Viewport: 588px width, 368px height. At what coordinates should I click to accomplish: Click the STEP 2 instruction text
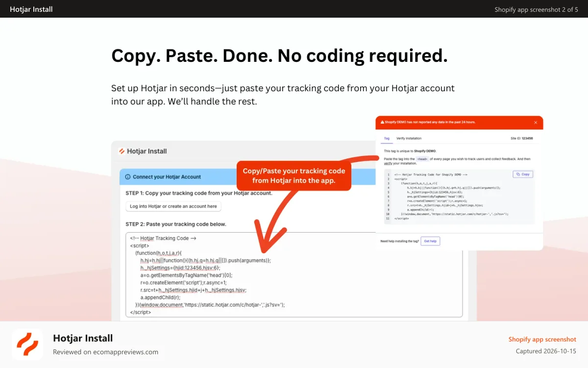176,224
